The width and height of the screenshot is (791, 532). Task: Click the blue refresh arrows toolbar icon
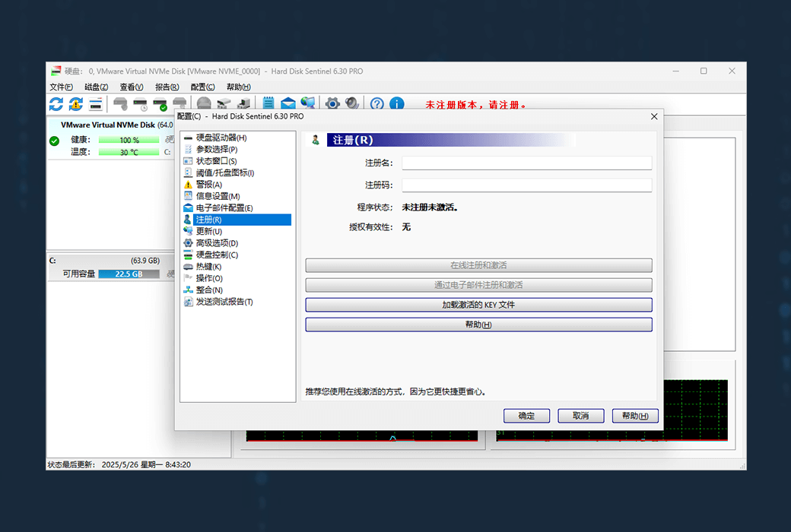tap(56, 104)
